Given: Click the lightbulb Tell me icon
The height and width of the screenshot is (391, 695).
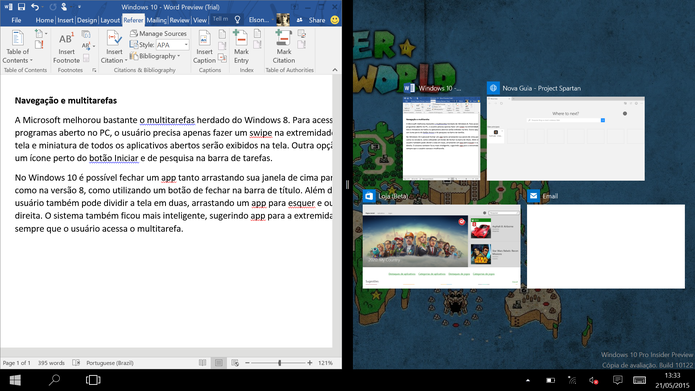Looking at the screenshot, I should 238,20.
